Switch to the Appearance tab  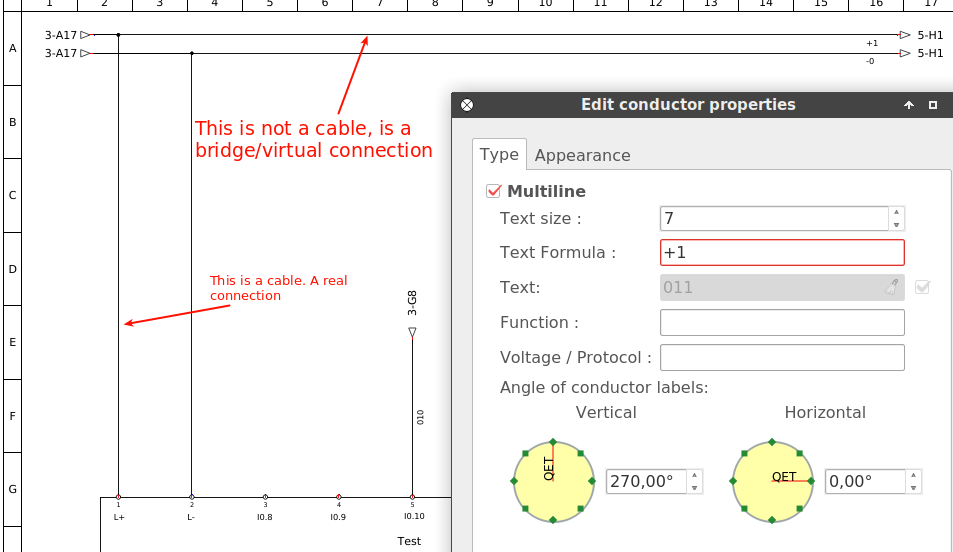(582, 155)
